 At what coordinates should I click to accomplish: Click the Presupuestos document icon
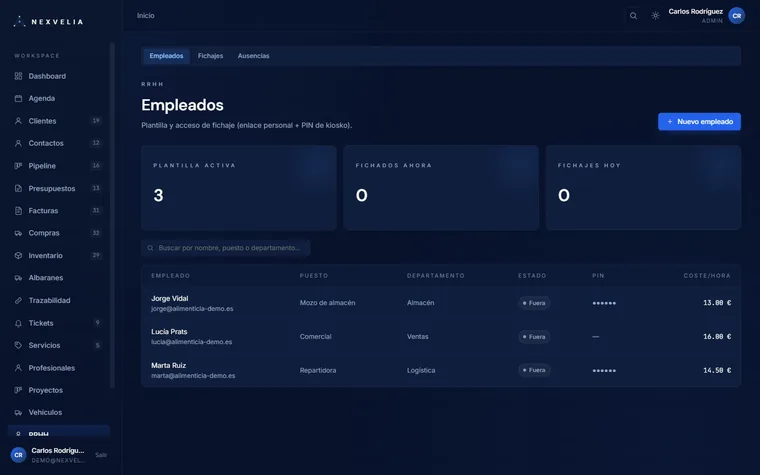(x=18, y=188)
